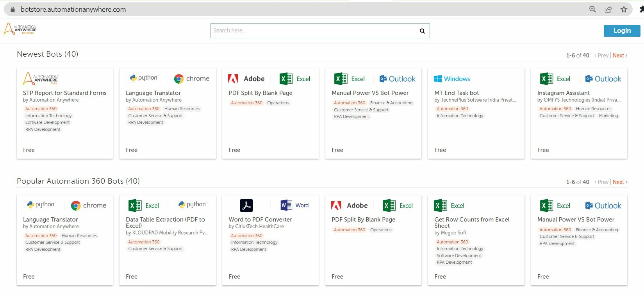Image resolution: width=644 pixels, height=295 pixels.
Task: Go to Next page of Newest Bots
Action: [x=620, y=55]
